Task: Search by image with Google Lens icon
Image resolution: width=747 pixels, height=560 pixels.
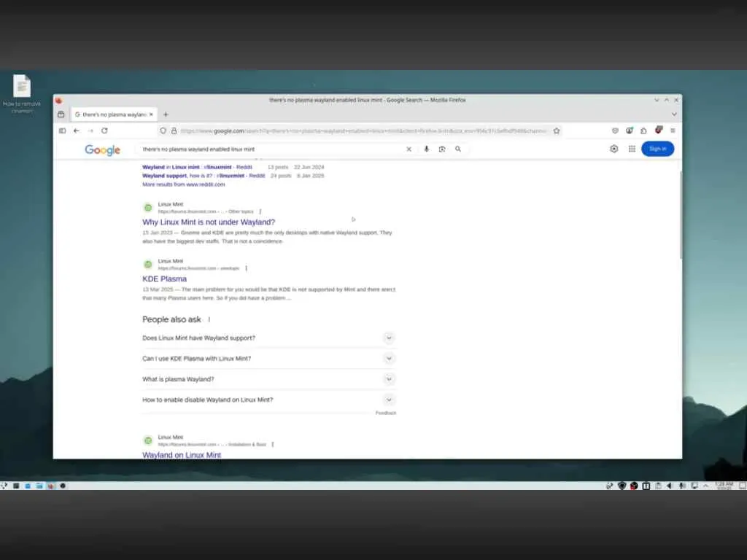Action: [x=442, y=149]
